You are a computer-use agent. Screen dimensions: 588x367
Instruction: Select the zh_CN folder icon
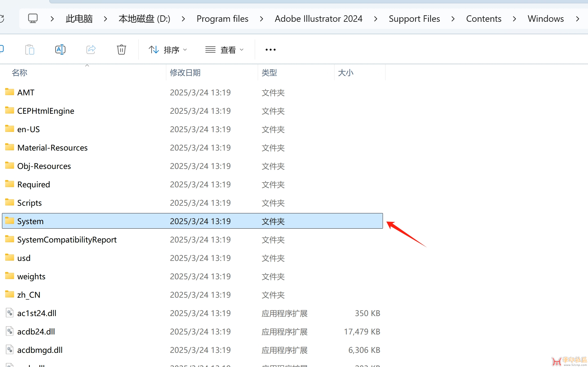[x=10, y=294]
